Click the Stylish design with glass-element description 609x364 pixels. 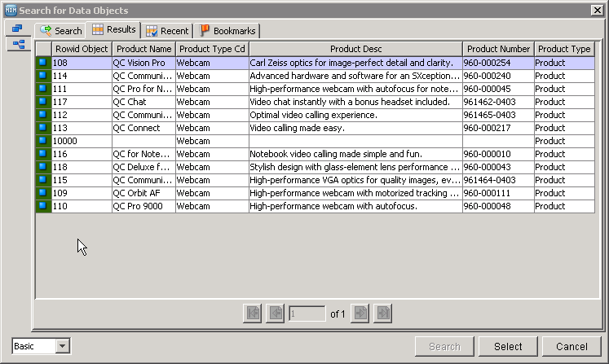pyautogui.click(x=355, y=167)
